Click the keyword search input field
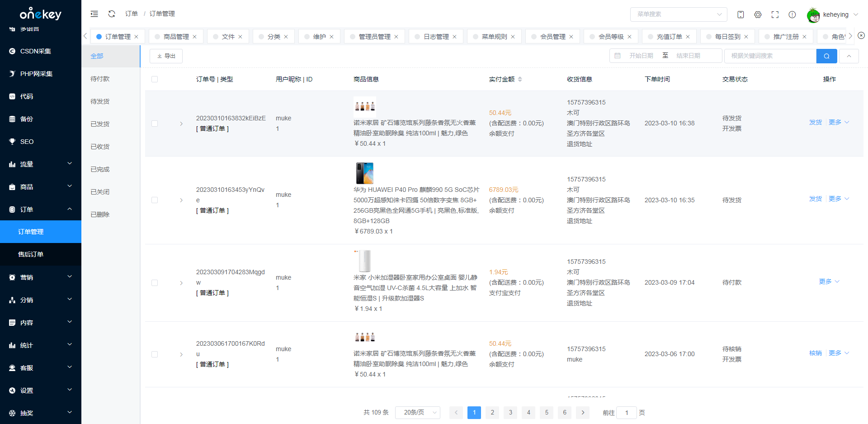868x424 pixels. 770,56
